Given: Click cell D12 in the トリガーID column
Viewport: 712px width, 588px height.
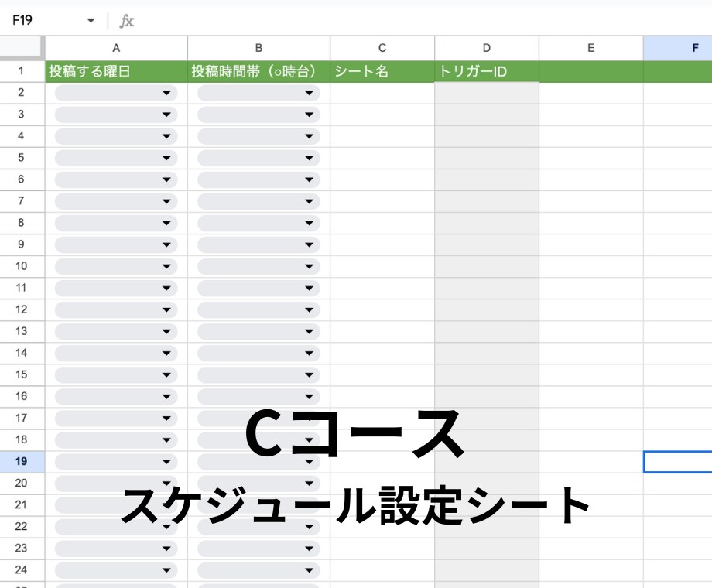Looking at the screenshot, I should coord(487,309).
